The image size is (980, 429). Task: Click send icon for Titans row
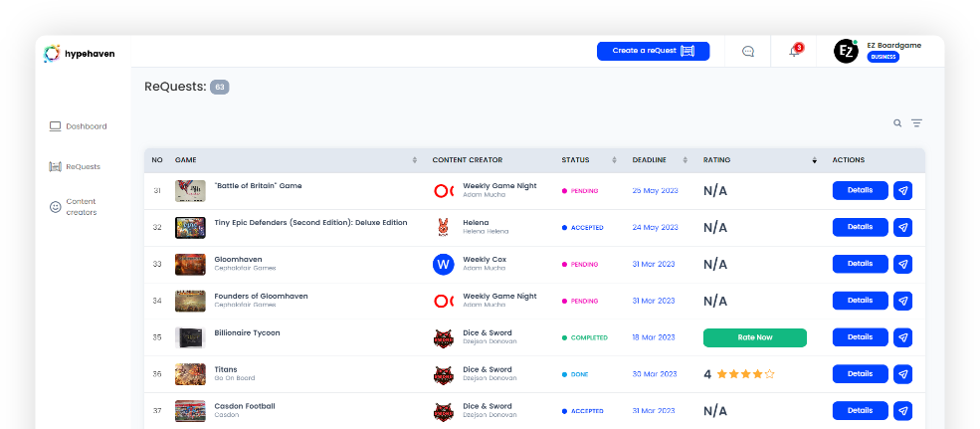pyautogui.click(x=902, y=374)
